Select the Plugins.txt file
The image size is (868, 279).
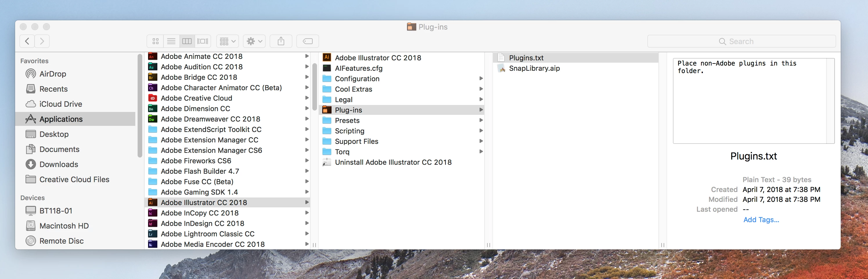tap(575, 57)
